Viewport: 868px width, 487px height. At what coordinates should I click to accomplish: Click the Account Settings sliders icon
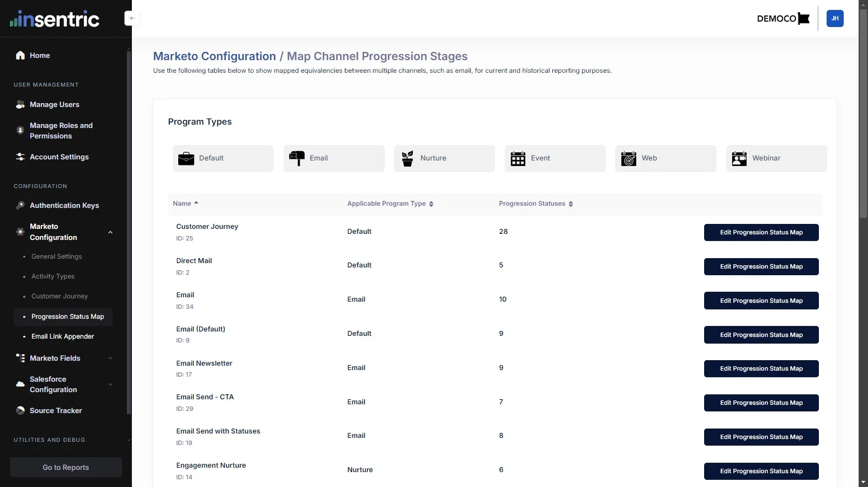20,157
